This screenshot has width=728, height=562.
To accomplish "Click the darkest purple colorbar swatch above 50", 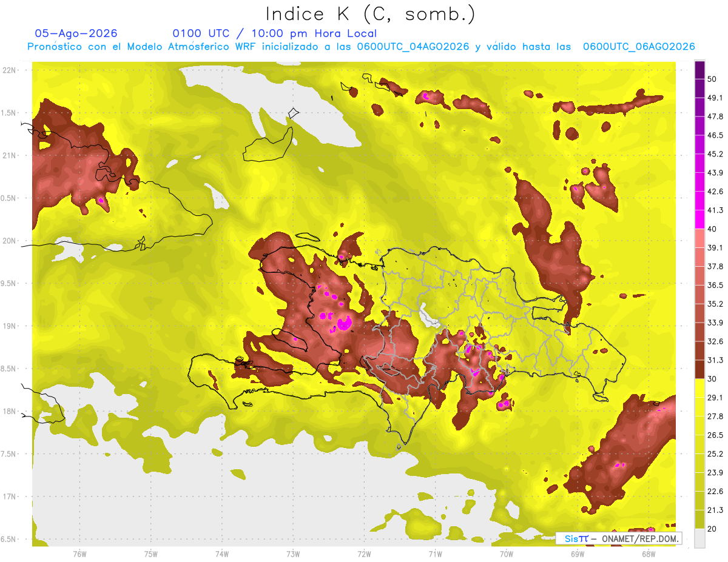I will tap(699, 70).
